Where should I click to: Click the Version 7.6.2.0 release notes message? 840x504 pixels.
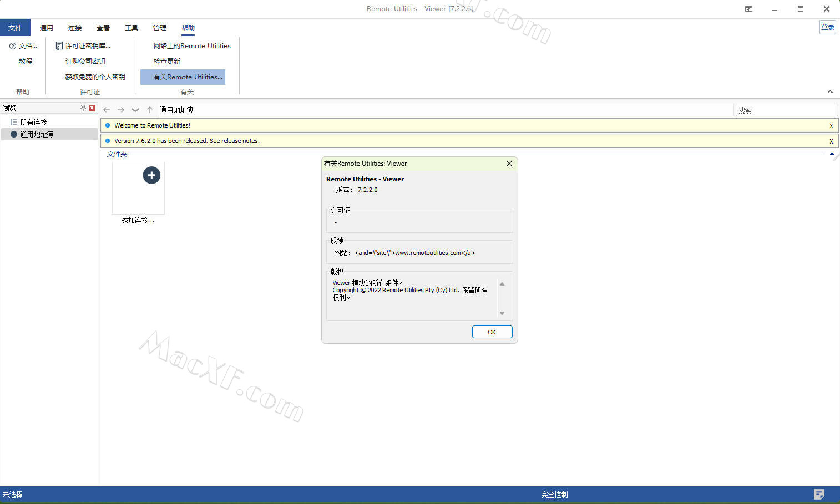coord(187,141)
